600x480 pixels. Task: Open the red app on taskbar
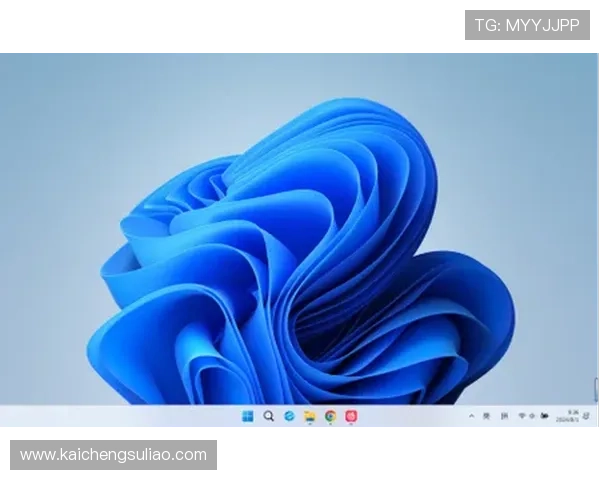351,416
